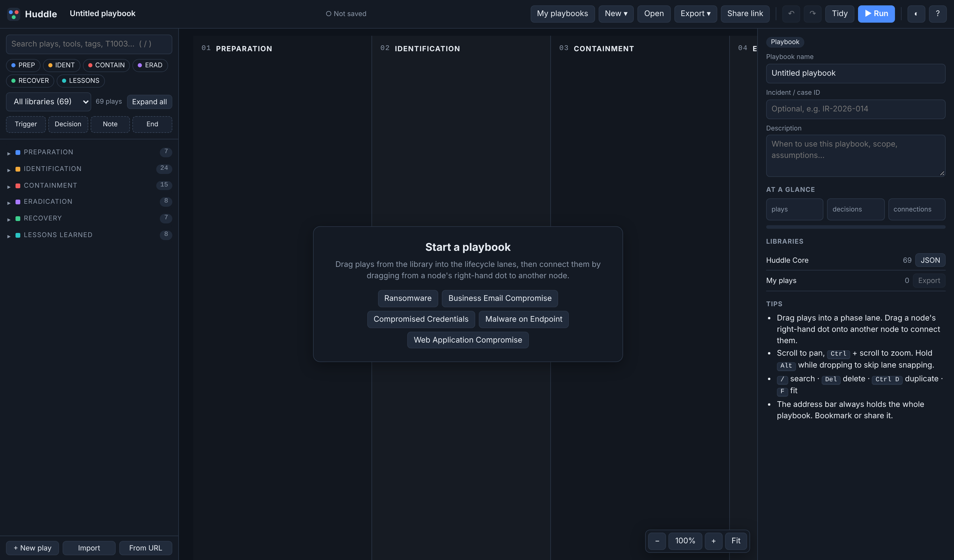Click the Expand all button
The image size is (954, 560).
click(149, 102)
